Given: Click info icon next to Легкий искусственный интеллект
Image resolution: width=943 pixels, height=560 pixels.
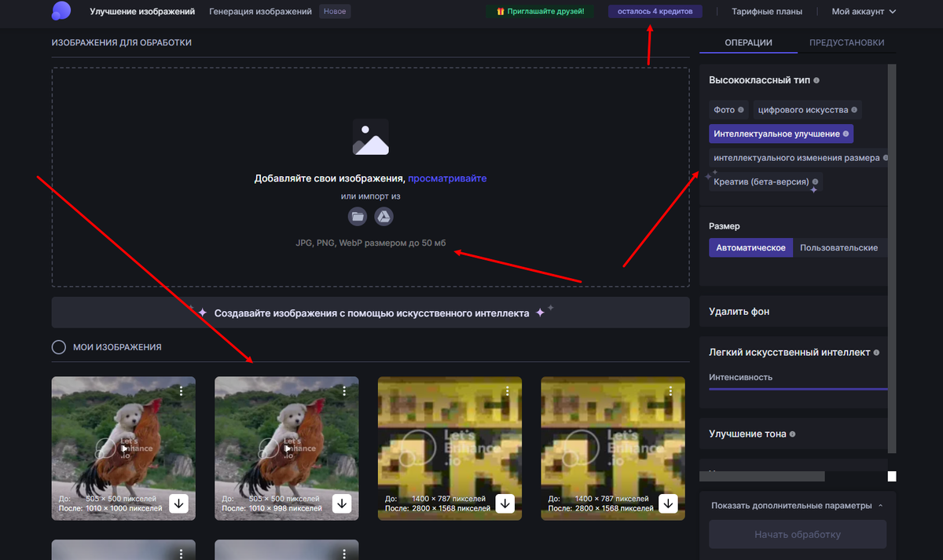Looking at the screenshot, I should [x=876, y=353].
